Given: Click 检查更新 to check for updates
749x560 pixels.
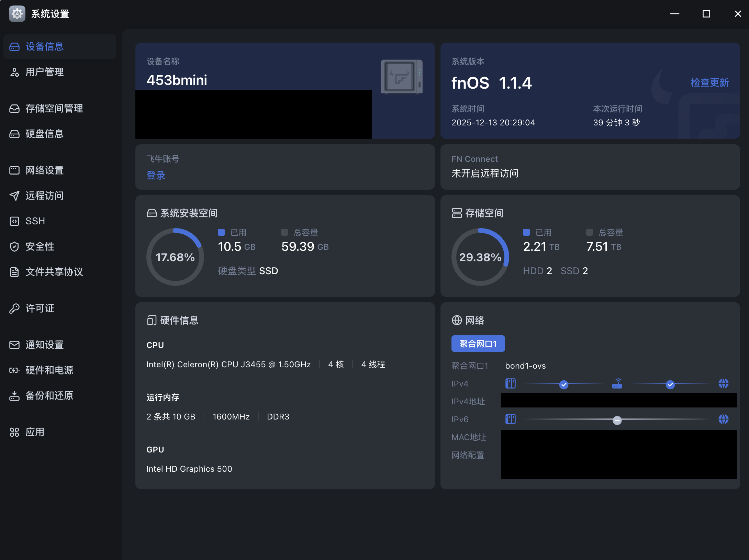Looking at the screenshot, I should (x=709, y=83).
